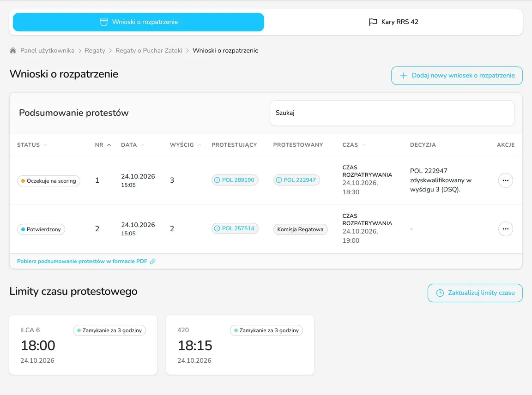
Task: Click the Podsumowanie protestów heading
Action: 73,113
